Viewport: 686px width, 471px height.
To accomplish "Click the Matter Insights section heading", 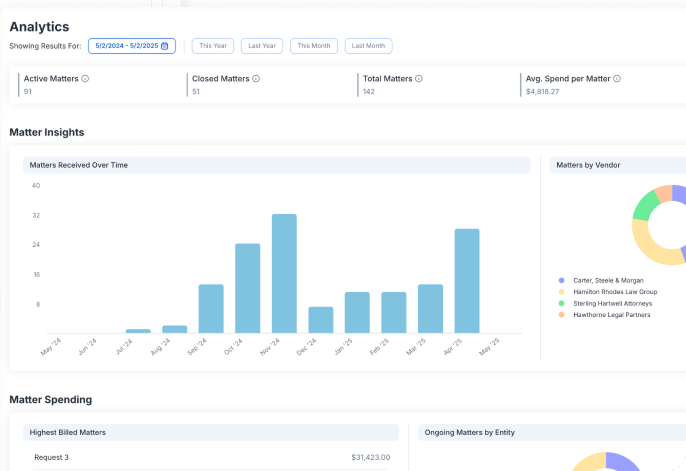I will [47, 132].
